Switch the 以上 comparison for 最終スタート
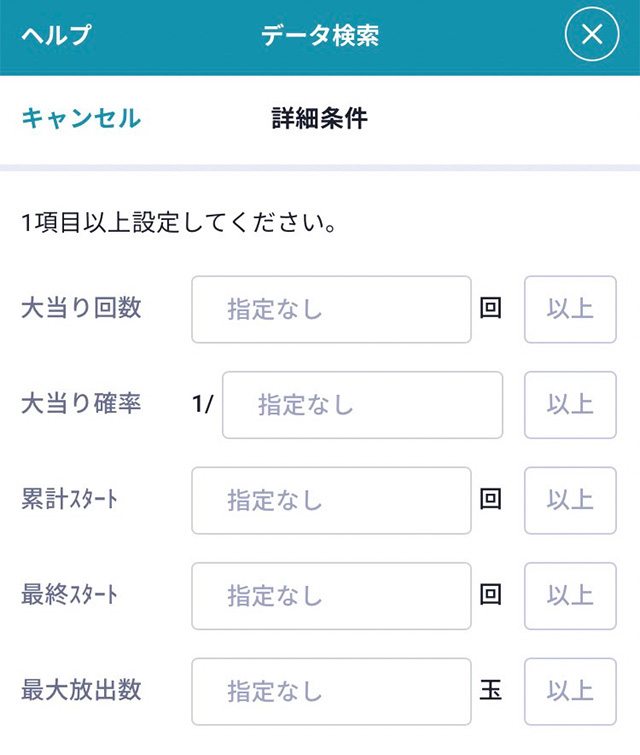This screenshot has height=755, width=640. [x=570, y=596]
